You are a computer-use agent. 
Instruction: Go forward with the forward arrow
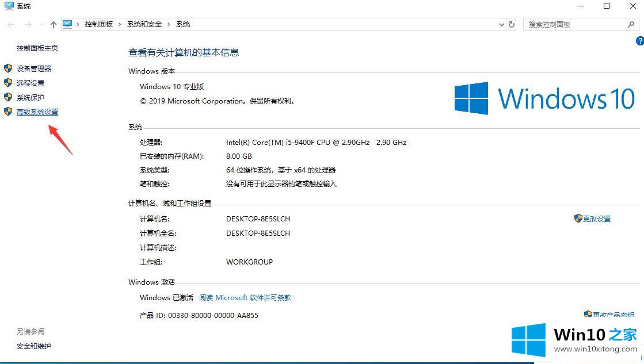point(28,25)
